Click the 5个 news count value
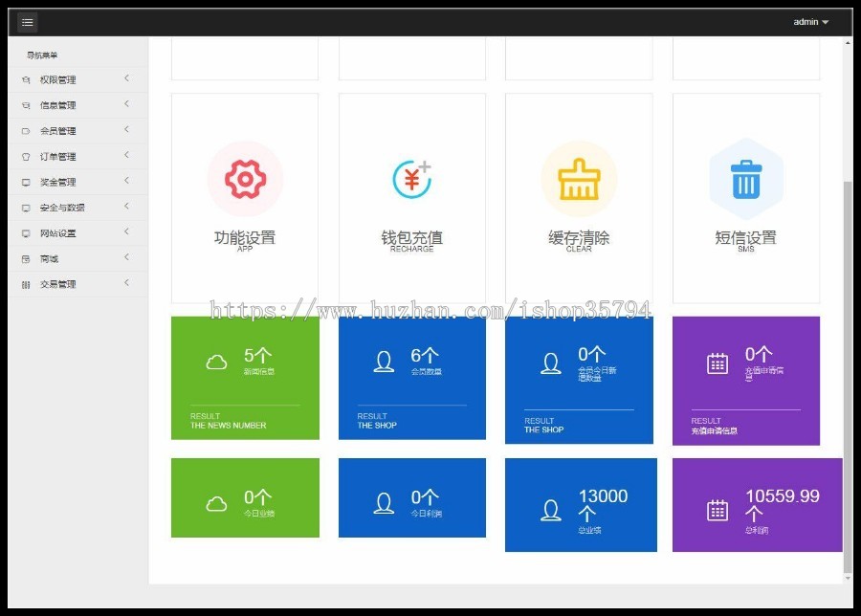Viewport: 861px width, 616px height. 257,355
